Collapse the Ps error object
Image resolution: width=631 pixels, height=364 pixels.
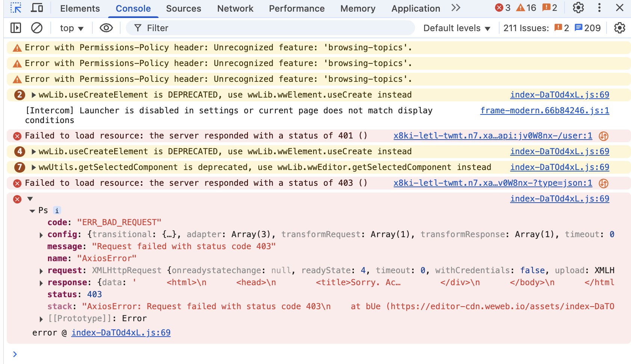pos(32,211)
